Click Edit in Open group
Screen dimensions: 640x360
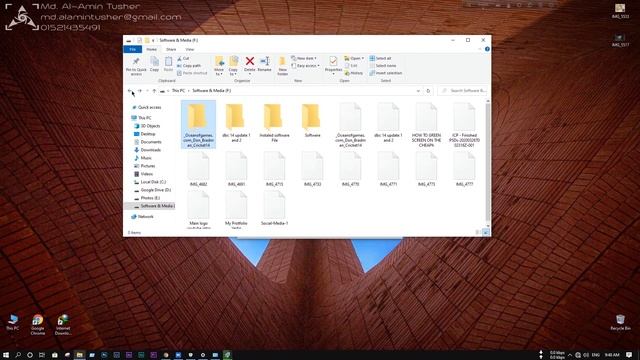(x=351, y=66)
